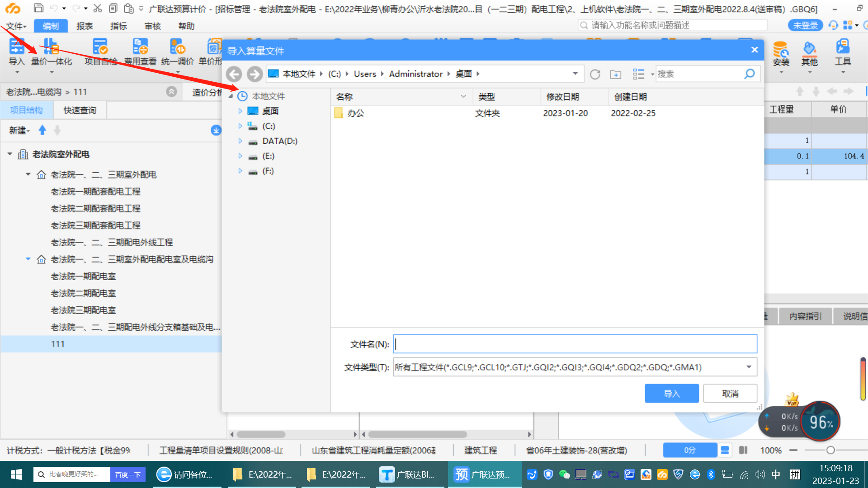This screenshot has width=868, height=488.
Task: Open the 工具 toolbar tool
Action: [x=843, y=54]
